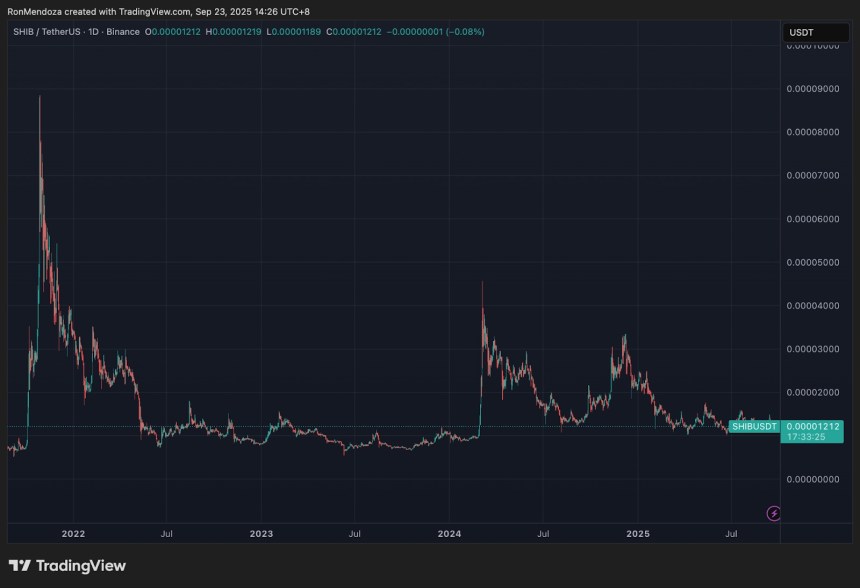Click the 2024 label on time axis

[450, 534]
